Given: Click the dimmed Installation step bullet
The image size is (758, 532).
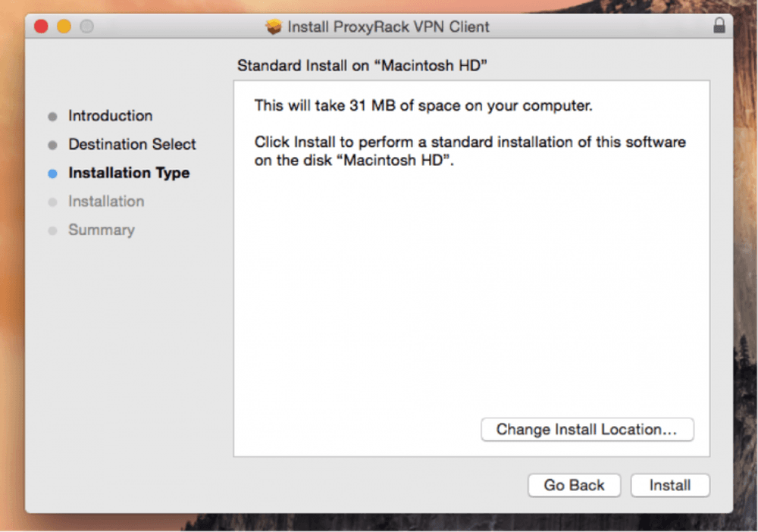Looking at the screenshot, I should coord(53,202).
